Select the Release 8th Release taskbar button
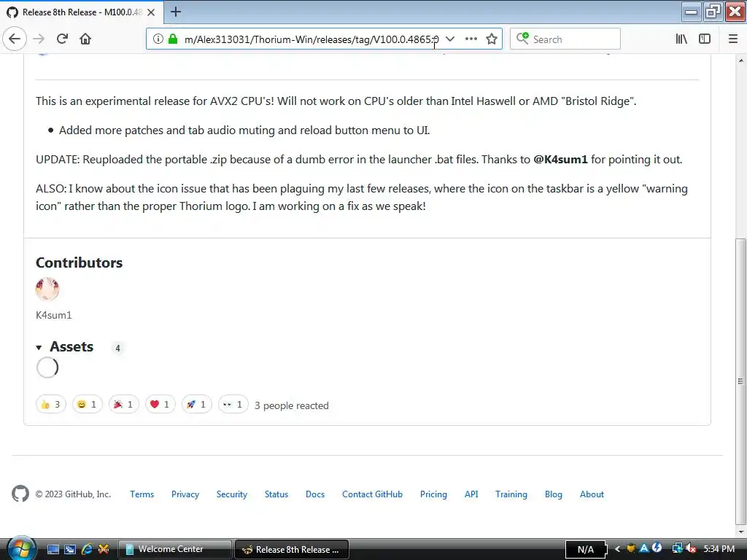This screenshot has width=747, height=560. [x=292, y=549]
